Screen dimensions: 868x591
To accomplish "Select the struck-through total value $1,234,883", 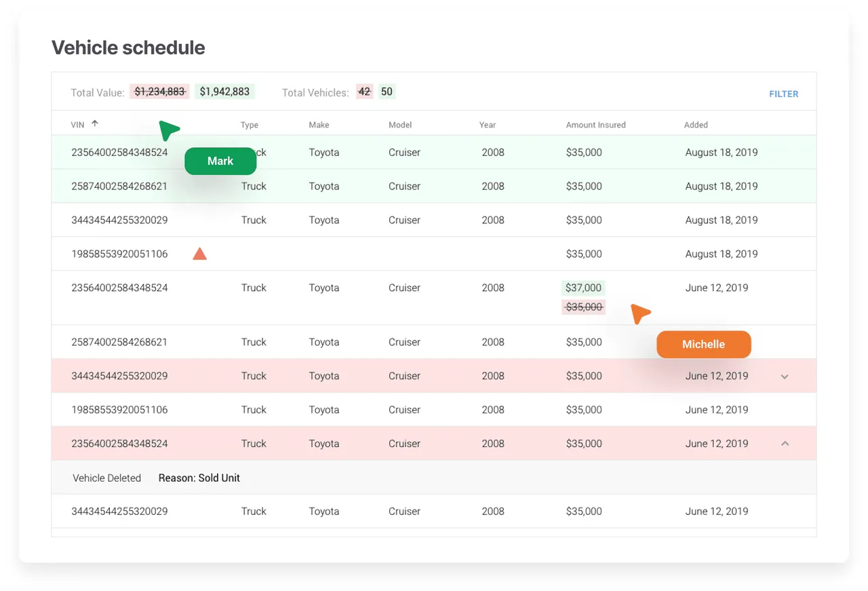I will (159, 92).
